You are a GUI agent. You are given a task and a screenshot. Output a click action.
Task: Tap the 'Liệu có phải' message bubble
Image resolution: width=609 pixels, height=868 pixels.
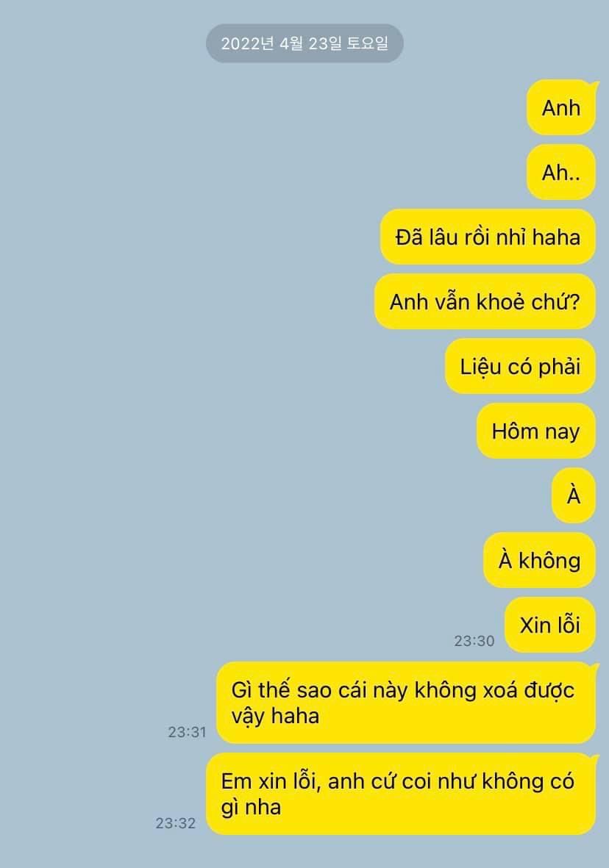[x=520, y=367]
